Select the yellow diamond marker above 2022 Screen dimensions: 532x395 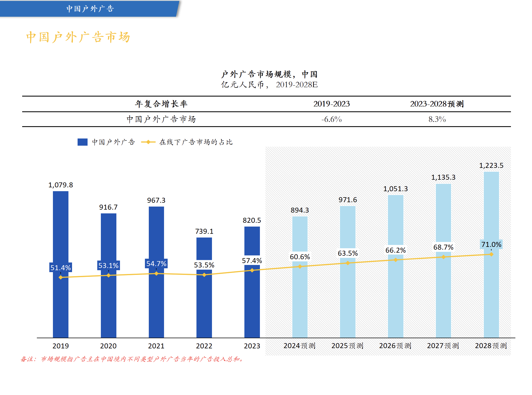click(204, 275)
